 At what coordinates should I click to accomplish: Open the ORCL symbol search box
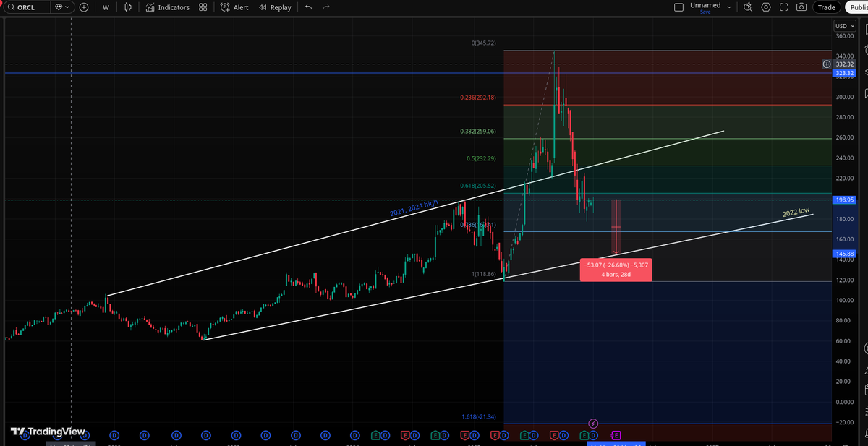26,7
